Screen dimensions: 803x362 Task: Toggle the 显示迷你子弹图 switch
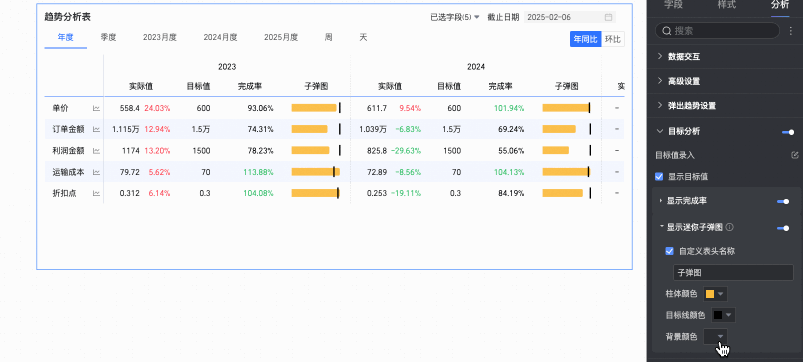click(x=783, y=228)
